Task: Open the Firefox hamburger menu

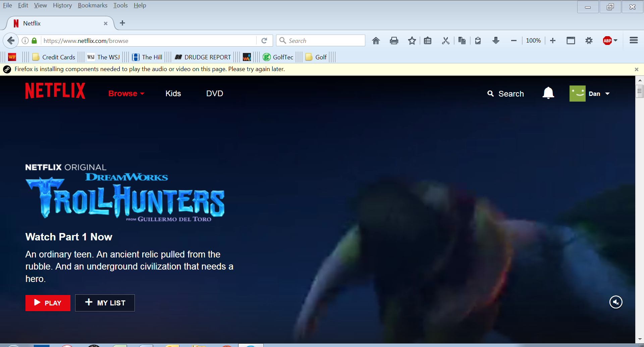Action: (634, 41)
